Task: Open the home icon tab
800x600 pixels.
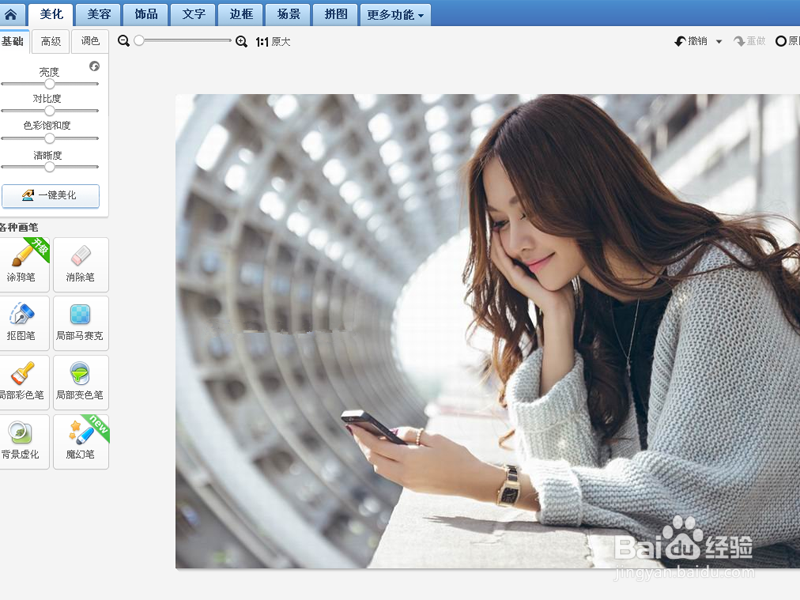Action: (11, 14)
